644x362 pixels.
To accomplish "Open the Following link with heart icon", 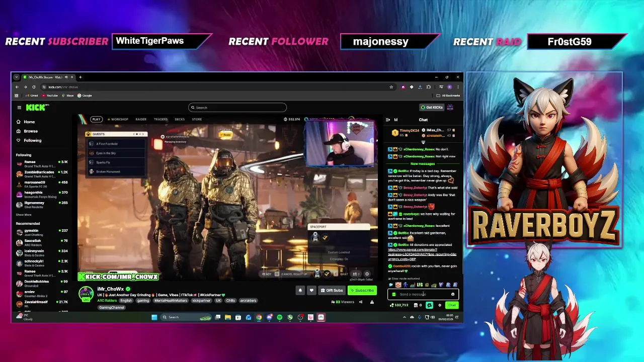I will click(29, 140).
